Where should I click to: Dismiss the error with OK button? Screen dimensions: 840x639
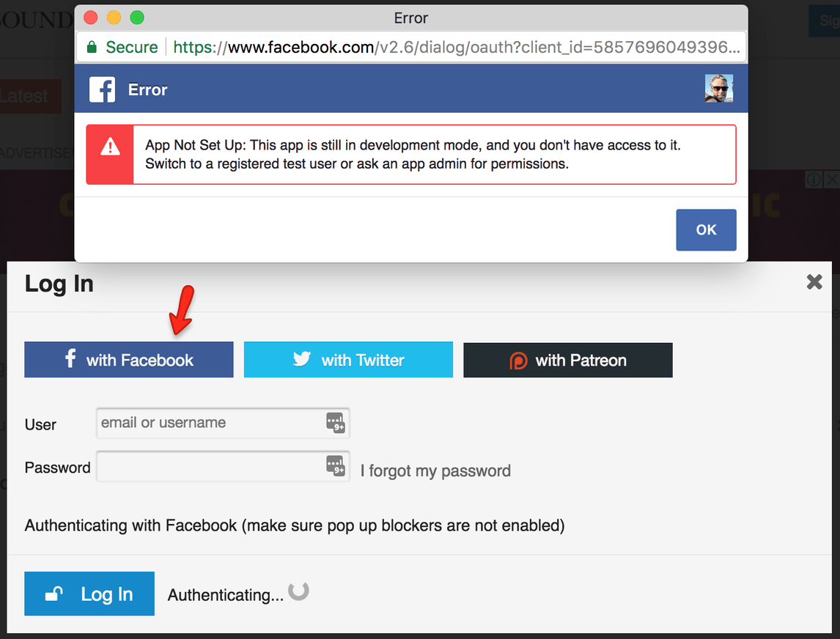[x=706, y=230]
